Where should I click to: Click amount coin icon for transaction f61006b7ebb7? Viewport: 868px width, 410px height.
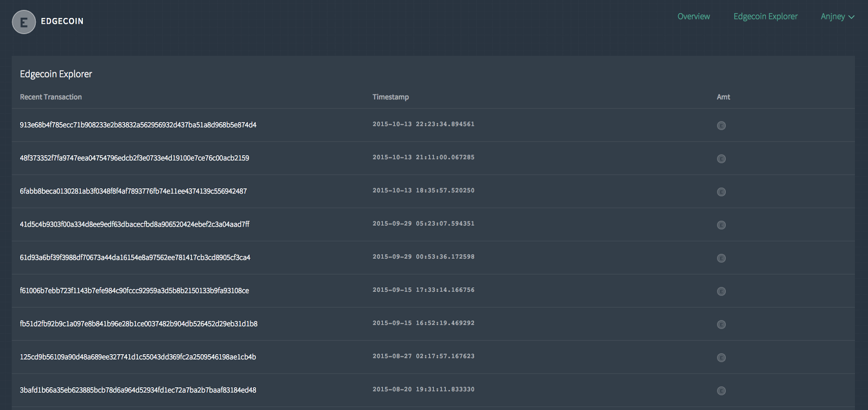coord(722,291)
